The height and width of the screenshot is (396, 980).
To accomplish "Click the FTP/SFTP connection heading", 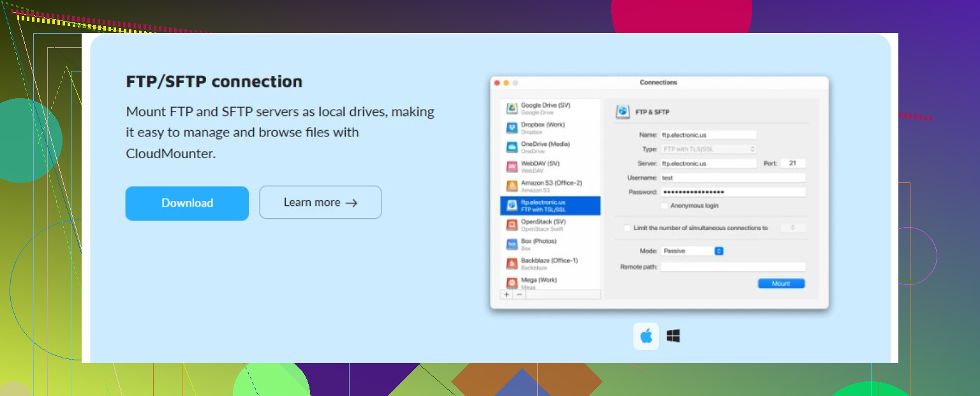I will (214, 82).
